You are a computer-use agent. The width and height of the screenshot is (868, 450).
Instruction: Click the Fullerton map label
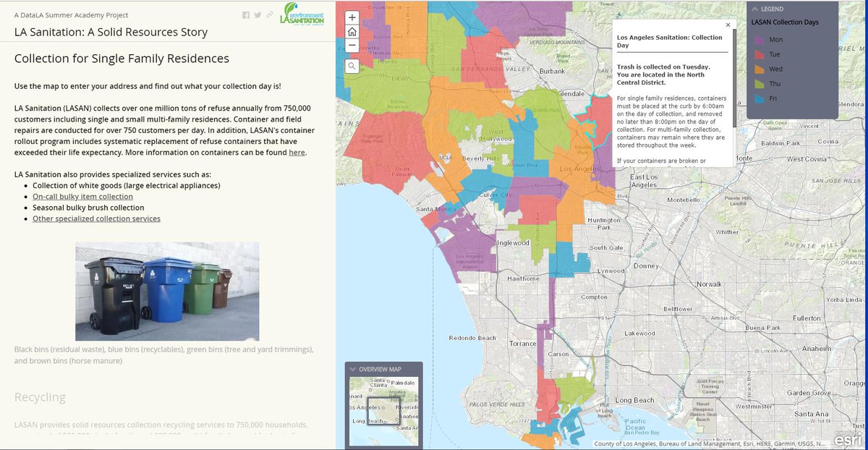pos(806,318)
